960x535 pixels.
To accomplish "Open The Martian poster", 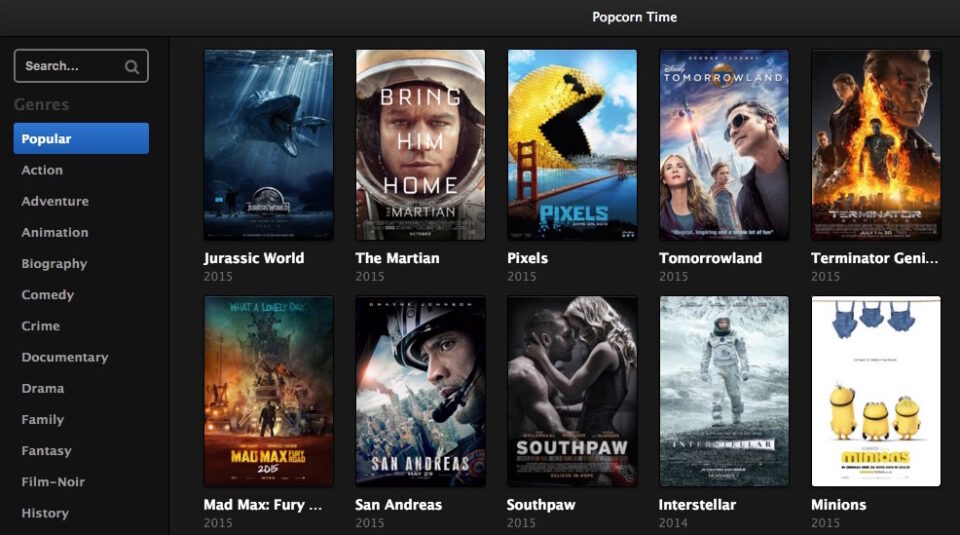I will [x=421, y=145].
